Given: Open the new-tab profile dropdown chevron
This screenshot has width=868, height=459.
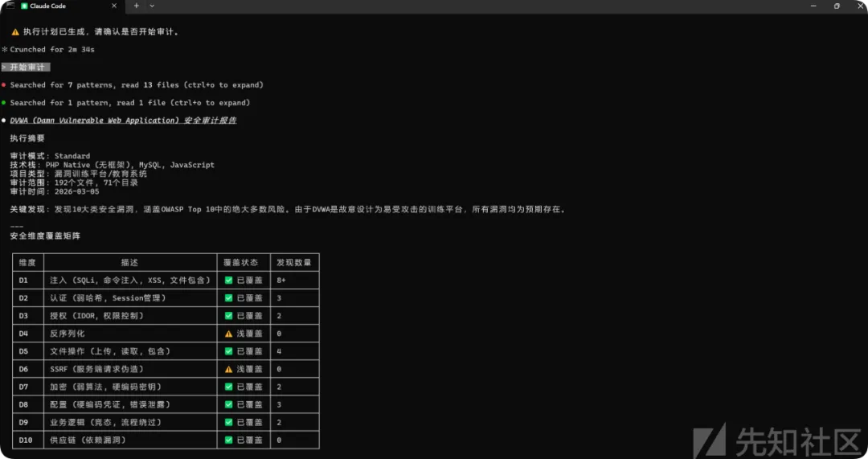Looking at the screenshot, I should pyautogui.click(x=152, y=6).
